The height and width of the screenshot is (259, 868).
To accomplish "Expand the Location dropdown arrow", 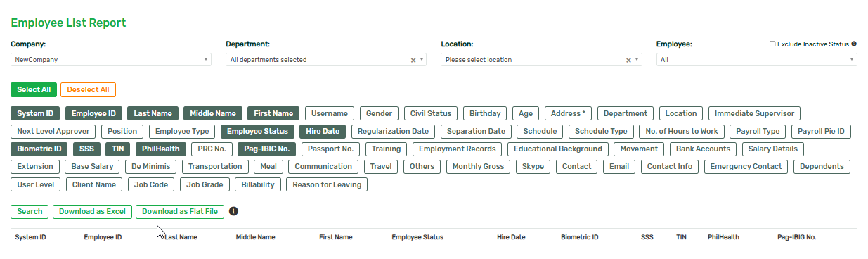I will (637, 60).
